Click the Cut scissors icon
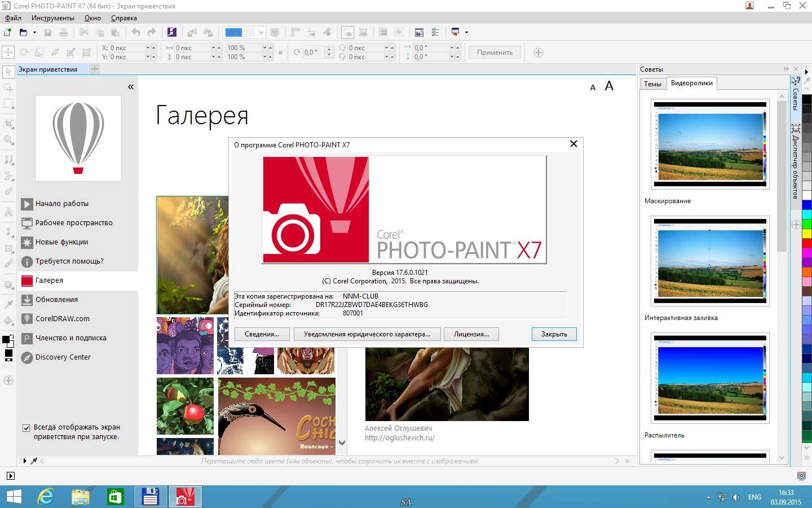This screenshot has height=508, width=812. coord(84,32)
